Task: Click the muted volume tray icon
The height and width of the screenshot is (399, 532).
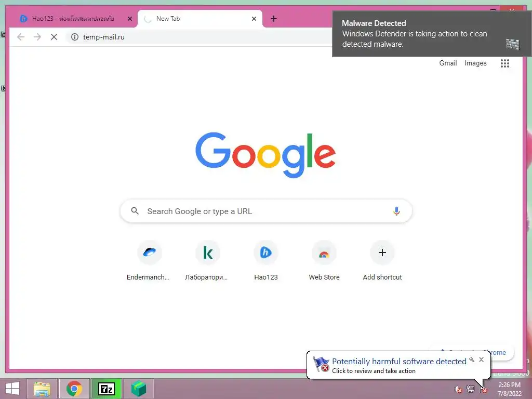Action: [458, 389]
